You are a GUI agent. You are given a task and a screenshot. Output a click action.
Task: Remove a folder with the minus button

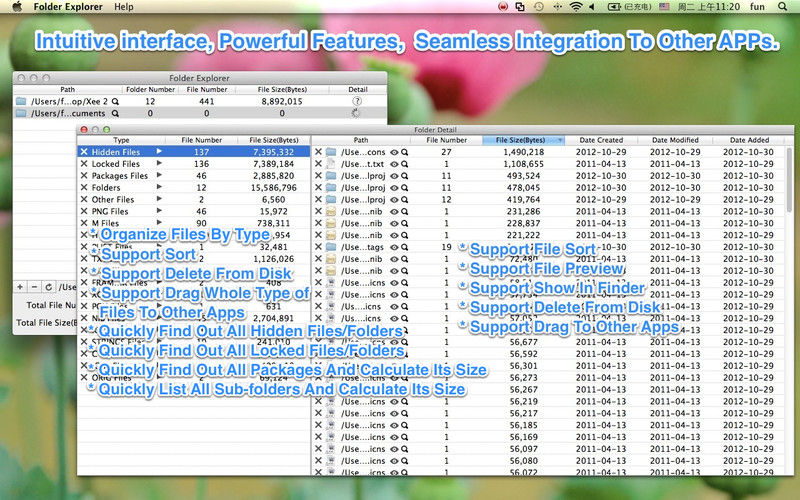coord(34,287)
